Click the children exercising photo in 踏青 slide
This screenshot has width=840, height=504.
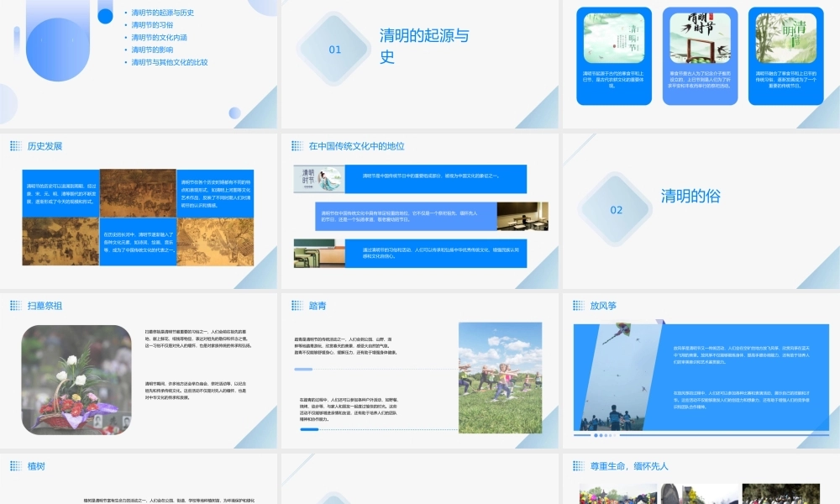point(501,378)
